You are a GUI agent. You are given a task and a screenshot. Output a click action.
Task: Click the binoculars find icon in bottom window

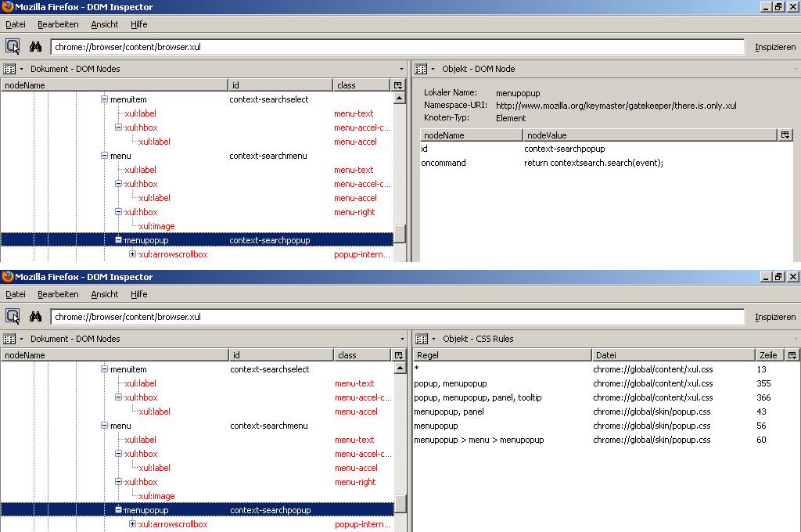(35, 316)
